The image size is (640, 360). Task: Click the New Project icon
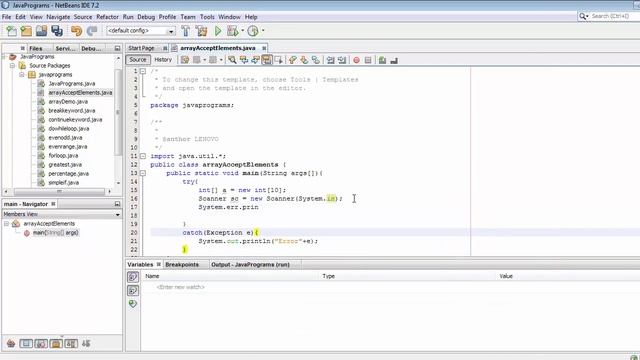tap(26, 31)
